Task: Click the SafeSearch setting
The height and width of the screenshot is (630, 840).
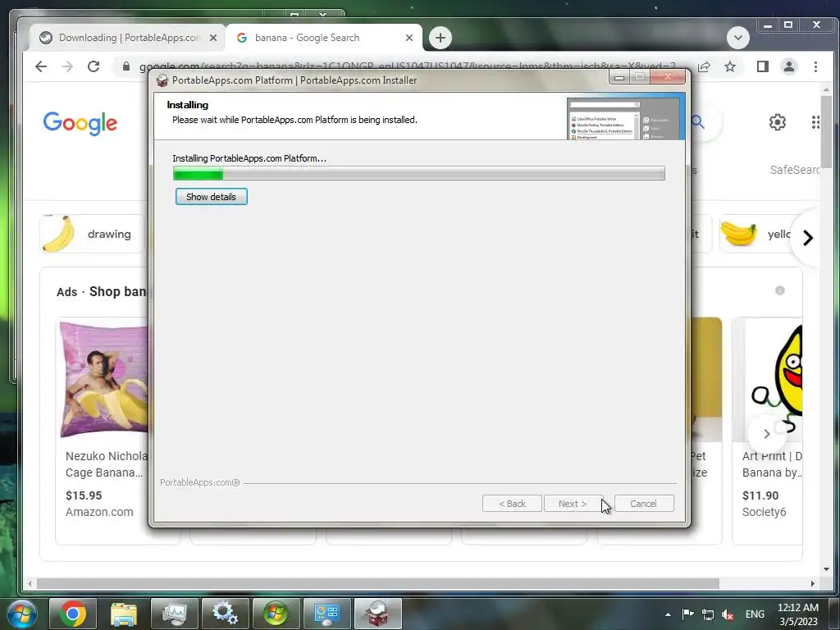Action: tap(794, 170)
